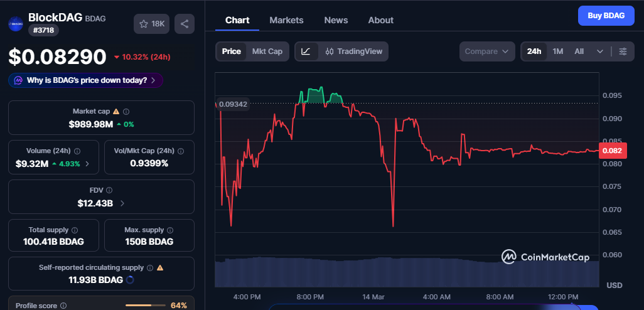This screenshot has height=310, width=644.
Task: Click the 11.93B BDAG circulating supply value
Action: (95, 280)
